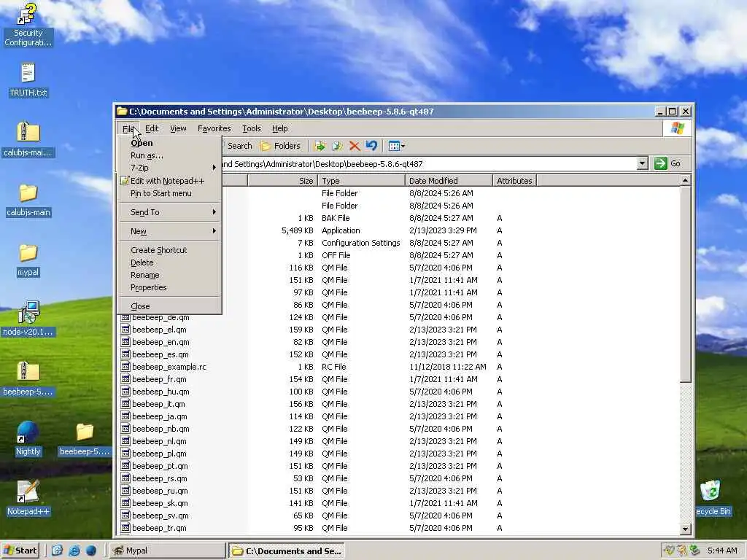
Task: Select file beebeep_en.qm icon
Action: coord(125,342)
